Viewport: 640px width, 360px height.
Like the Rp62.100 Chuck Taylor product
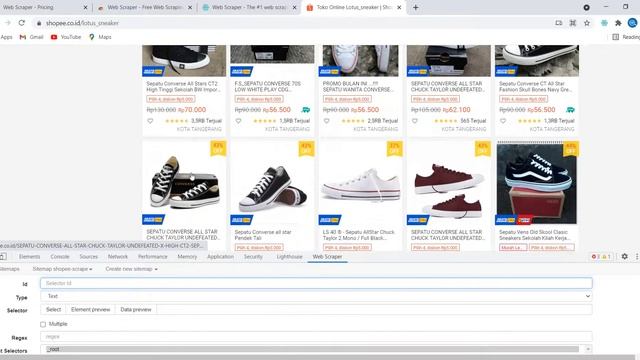click(x=415, y=121)
